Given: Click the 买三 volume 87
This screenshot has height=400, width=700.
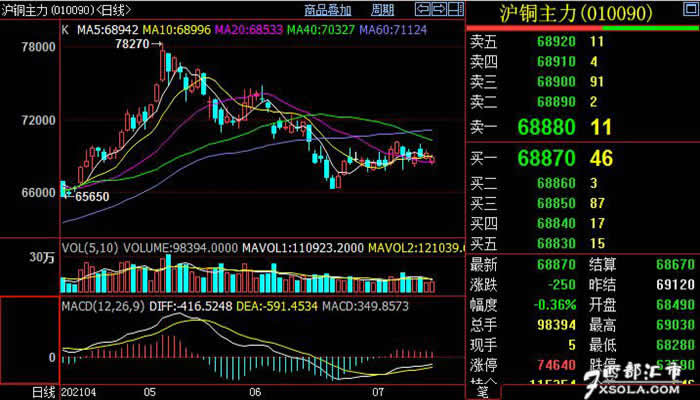Looking at the screenshot, I should click(x=597, y=203).
